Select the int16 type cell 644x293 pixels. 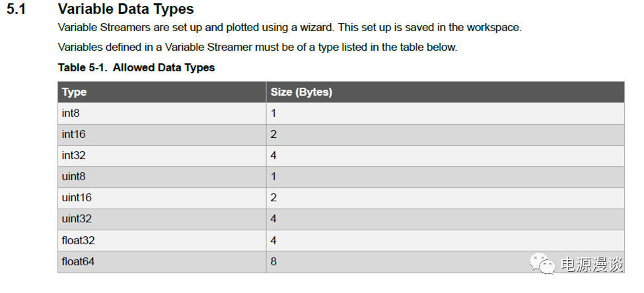click(73, 134)
